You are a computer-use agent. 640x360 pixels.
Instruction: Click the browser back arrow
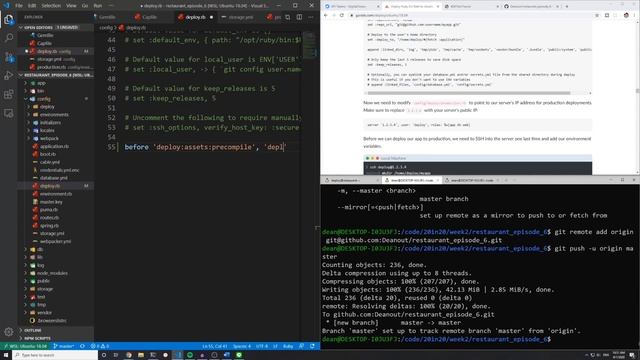tap(326, 15)
